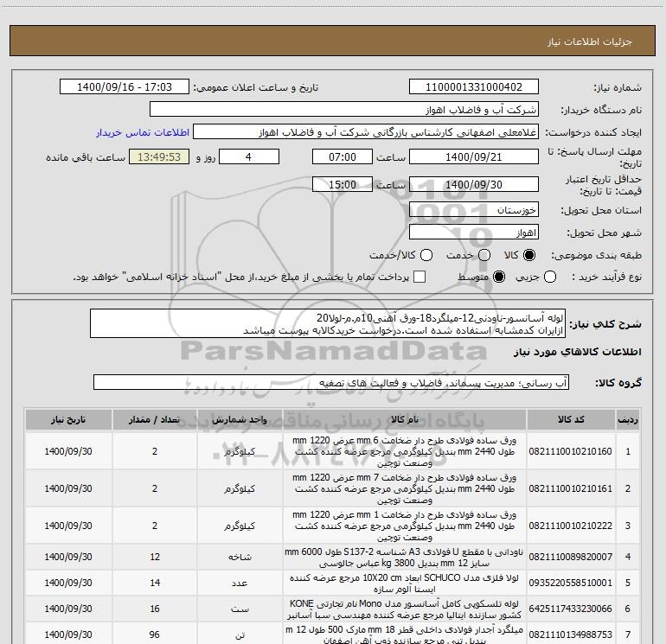Click the شاخه unit in row 4
This screenshot has width=666, height=644.
coord(240,557)
